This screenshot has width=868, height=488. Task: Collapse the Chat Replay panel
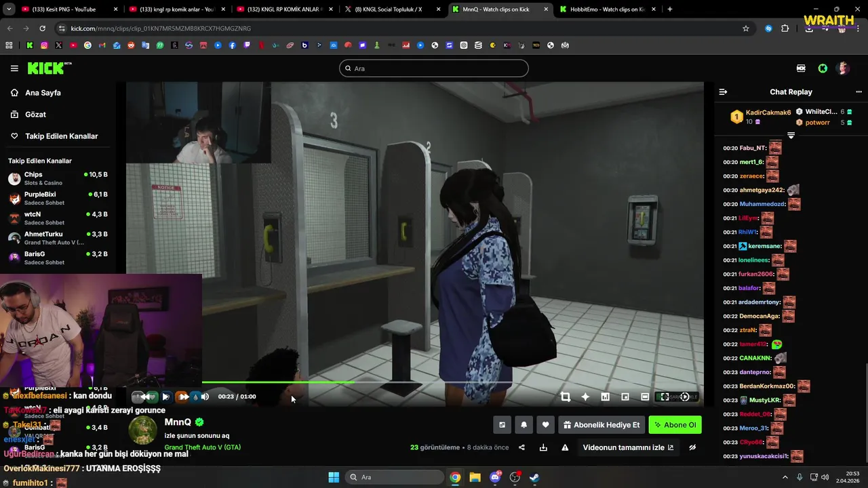pos(723,91)
